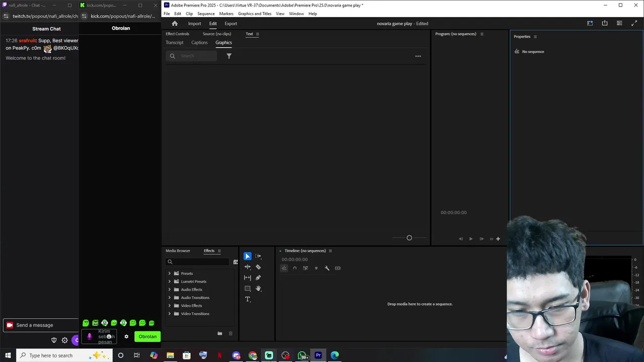
Task: Select the Ripple Edit tool
Action: click(x=248, y=267)
